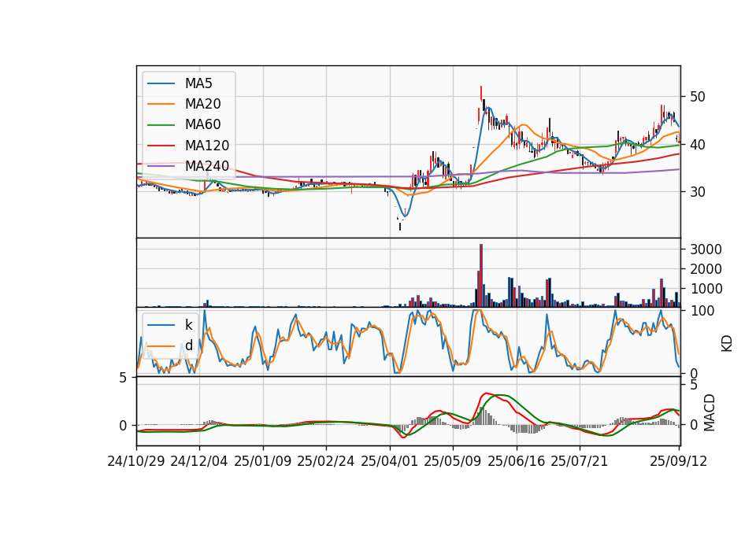Image resolution: width=756 pixels, height=543 pixels.
Task: Click the volume axis value 3000
Action: coord(706,249)
